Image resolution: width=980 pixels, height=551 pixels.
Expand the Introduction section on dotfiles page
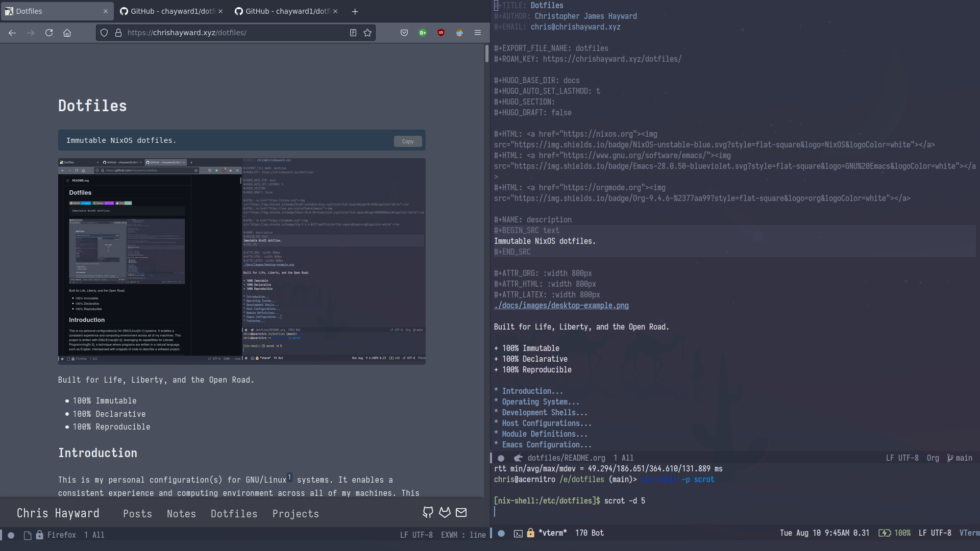click(528, 391)
